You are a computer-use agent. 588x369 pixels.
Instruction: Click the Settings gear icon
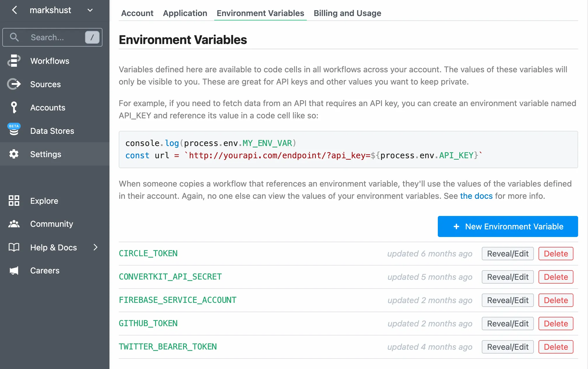tap(14, 154)
